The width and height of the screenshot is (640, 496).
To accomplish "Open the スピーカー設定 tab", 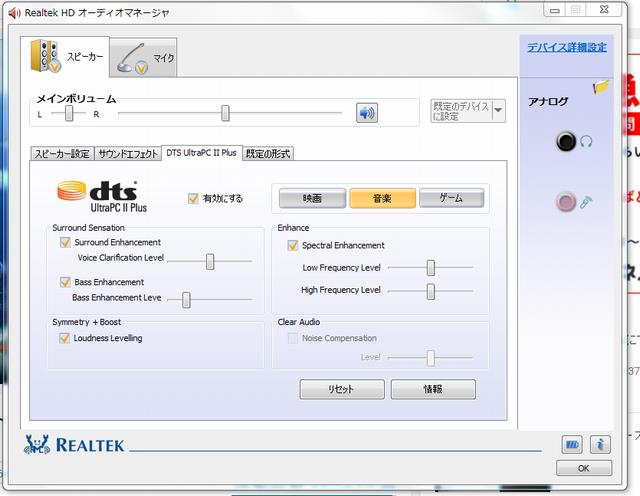I will (62, 154).
